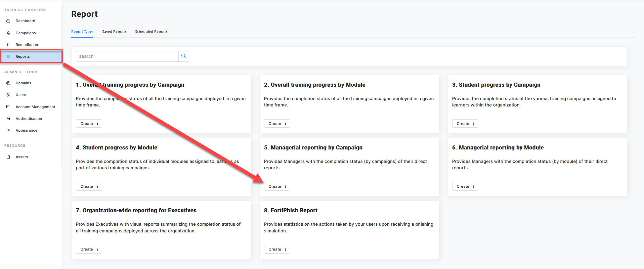644x269 pixels.
Task: Open Account Management setting
Action: [35, 107]
